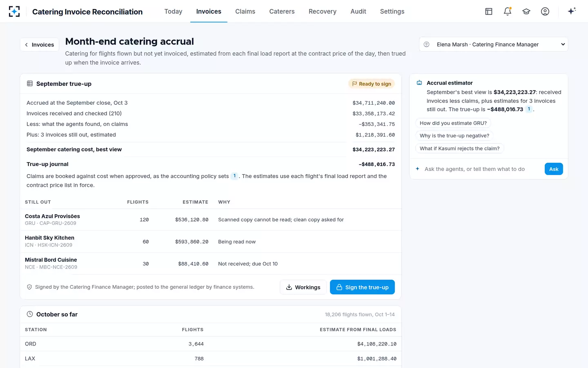Open the Audit tab

(358, 11)
